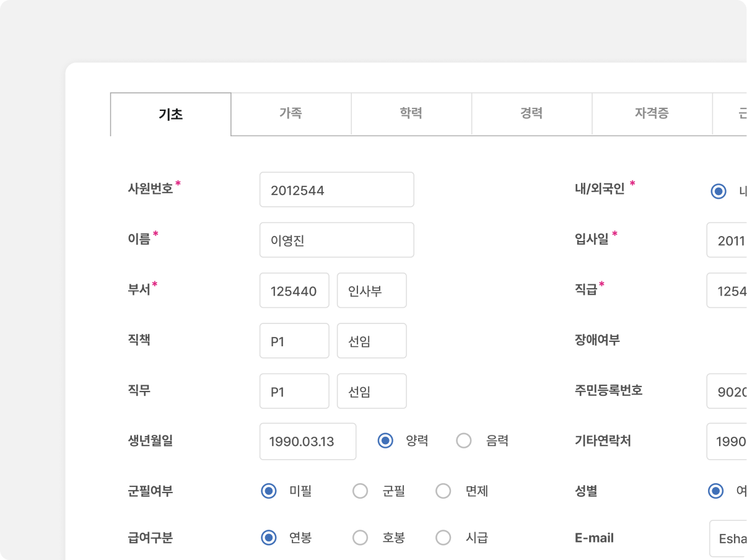Image resolution: width=747 pixels, height=560 pixels.
Task: Select 군필 for 군필여부
Action: [360, 491]
